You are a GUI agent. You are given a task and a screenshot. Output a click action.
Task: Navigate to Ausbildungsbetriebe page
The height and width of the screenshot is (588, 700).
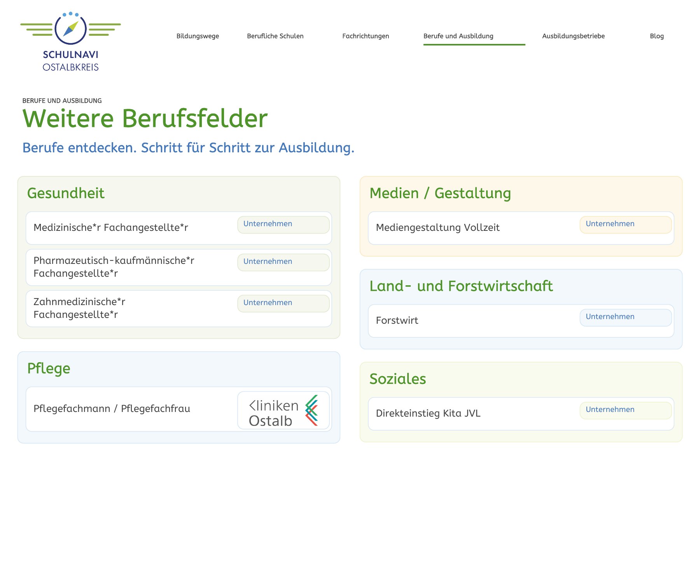pyautogui.click(x=574, y=36)
